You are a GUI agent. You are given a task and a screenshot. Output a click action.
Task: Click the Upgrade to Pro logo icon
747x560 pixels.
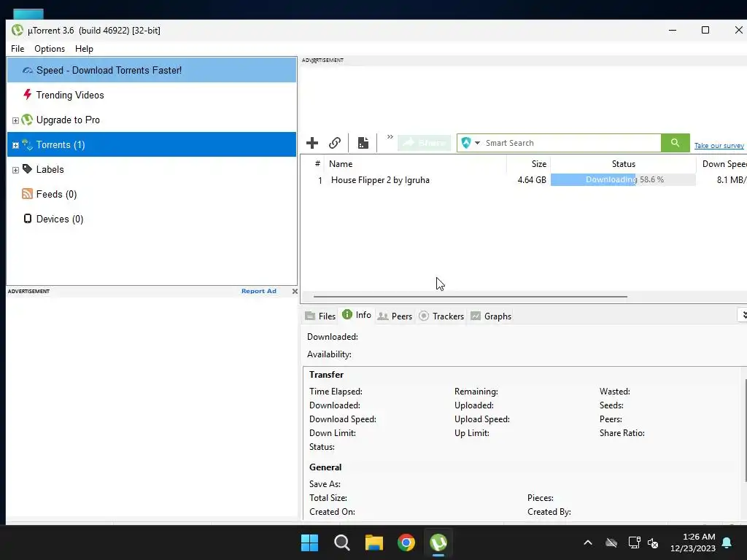(27, 120)
